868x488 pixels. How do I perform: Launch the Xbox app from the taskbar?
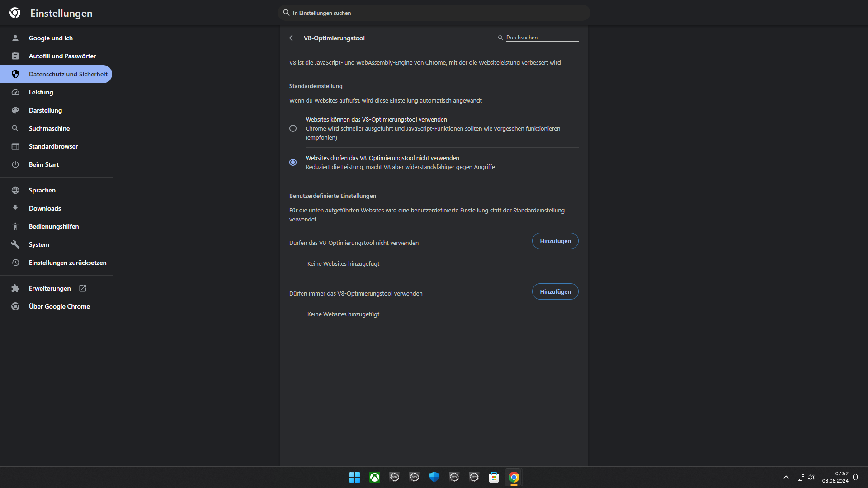coord(374,477)
